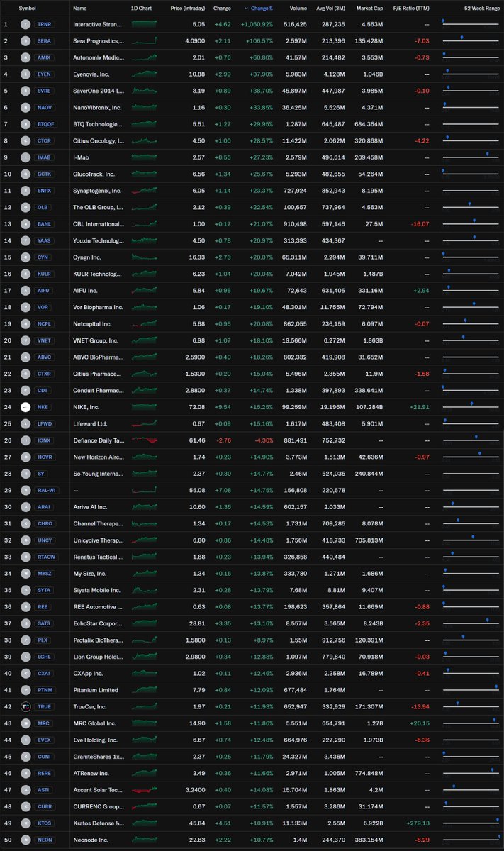Click the TrueCar logo icon beside TRUE

tap(26, 707)
